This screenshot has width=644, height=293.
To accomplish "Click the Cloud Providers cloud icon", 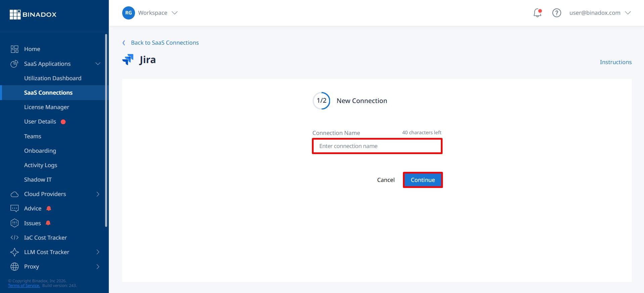I will (x=14, y=194).
